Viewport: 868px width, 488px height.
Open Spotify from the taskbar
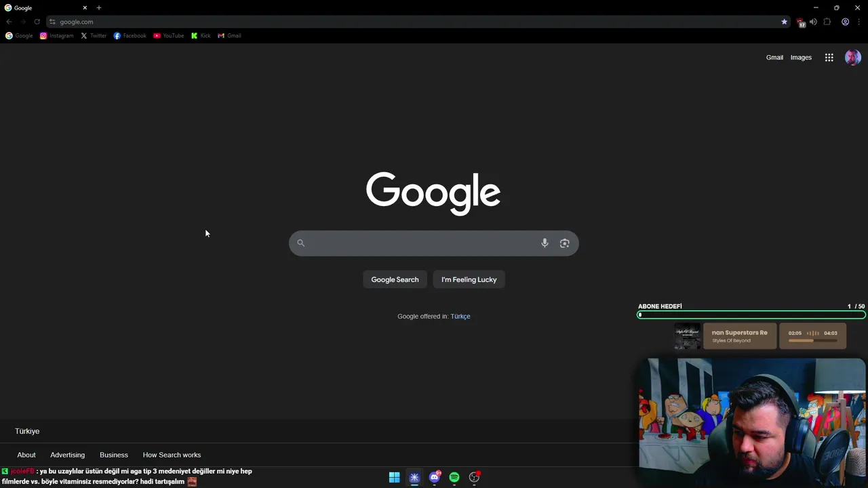(x=454, y=477)
